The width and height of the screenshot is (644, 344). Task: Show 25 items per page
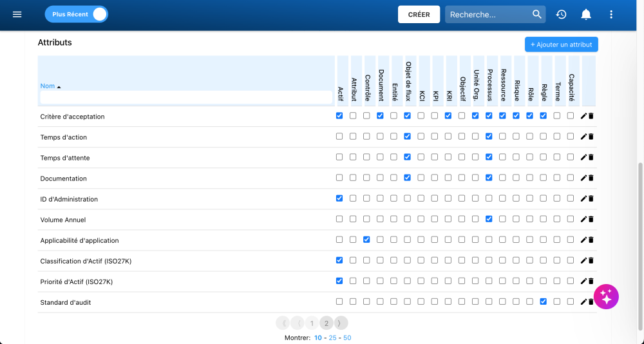(x=332, y=338)
